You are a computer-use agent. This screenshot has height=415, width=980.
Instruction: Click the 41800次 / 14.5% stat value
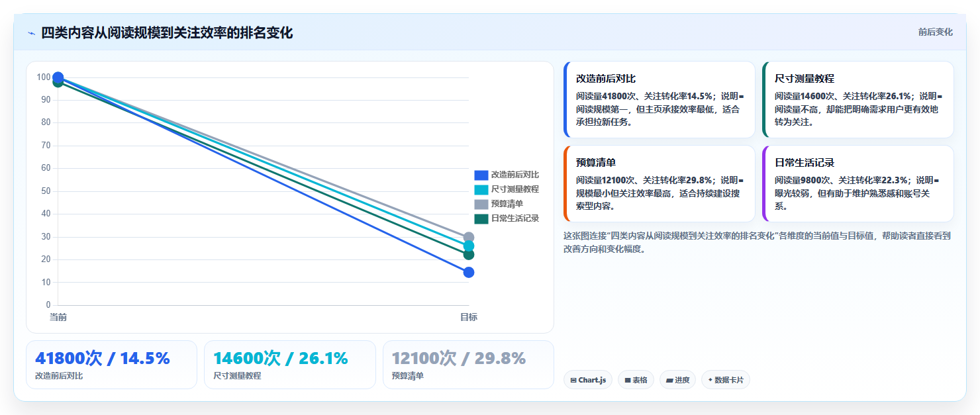point(103,358)
